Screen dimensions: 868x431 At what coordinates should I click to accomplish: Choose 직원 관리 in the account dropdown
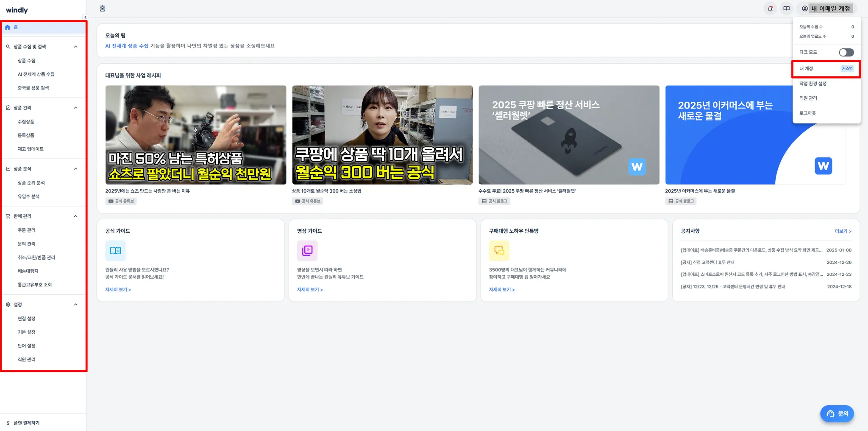tap(826, 98)
